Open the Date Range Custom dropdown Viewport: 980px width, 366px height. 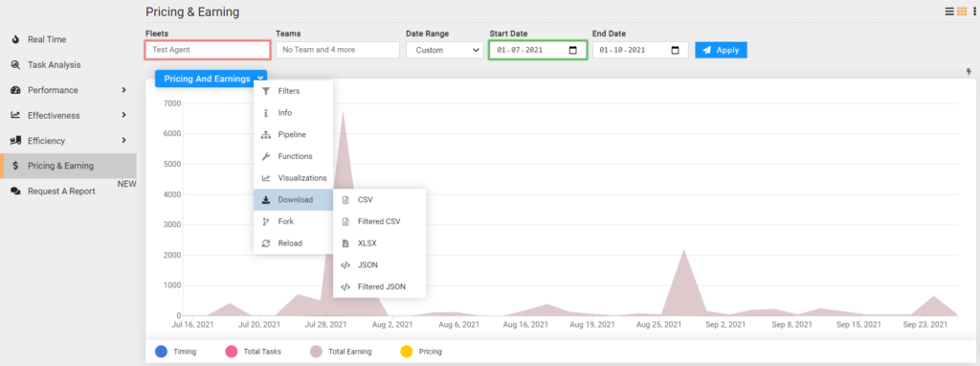[444, 50]
